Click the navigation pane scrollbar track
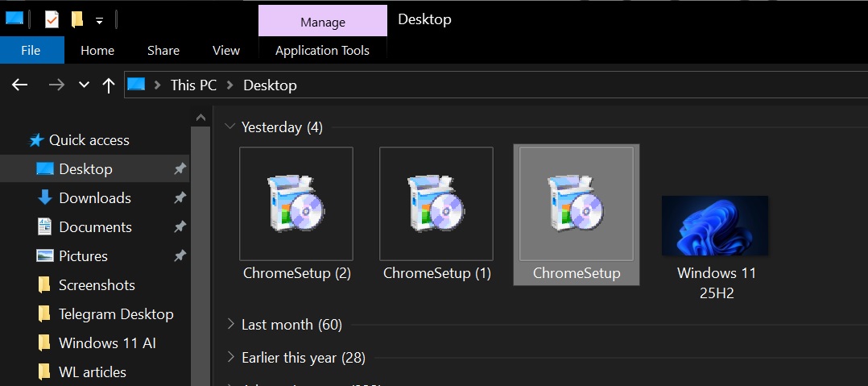Viewport: 868px width, 386px height. [201, 256]
